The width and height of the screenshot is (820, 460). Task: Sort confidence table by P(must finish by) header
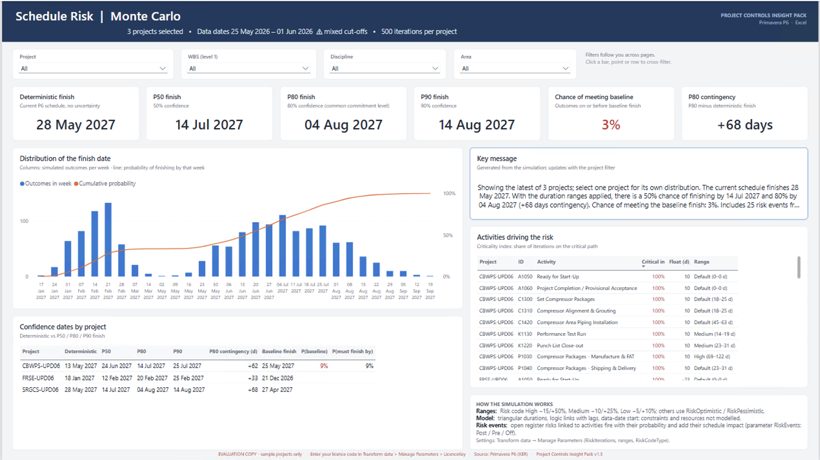[352, 352]
